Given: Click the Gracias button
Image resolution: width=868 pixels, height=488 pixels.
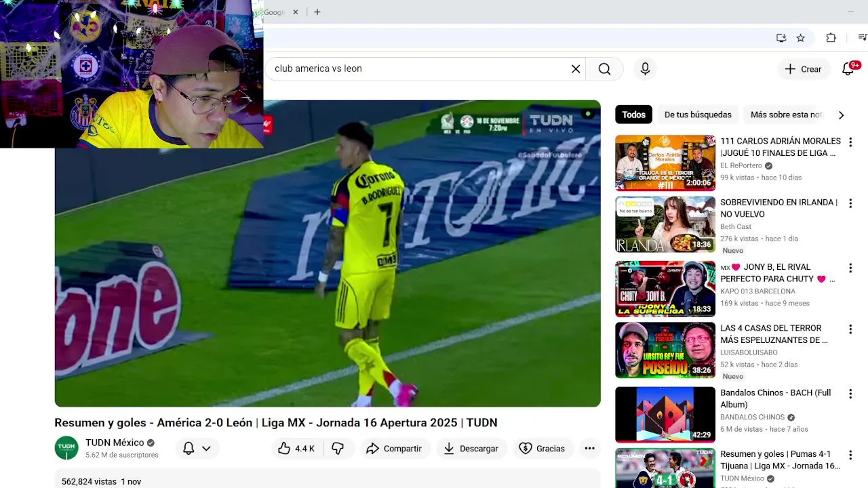Looking at the screenshot, I should pyautogui.click(x=542, y=449).
